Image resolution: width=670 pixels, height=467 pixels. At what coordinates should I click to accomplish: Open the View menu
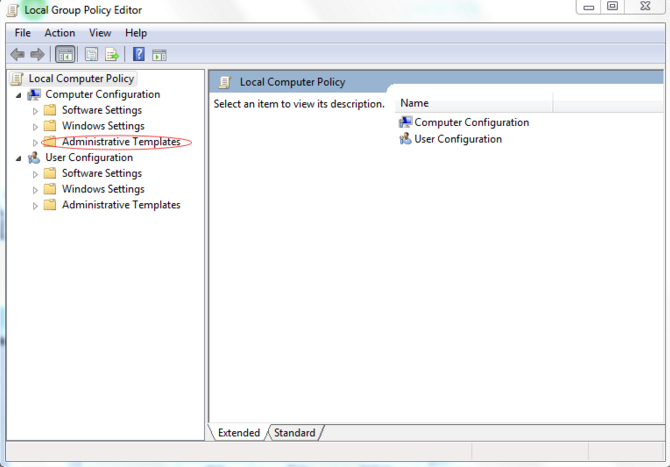click(x=100, y=33)
